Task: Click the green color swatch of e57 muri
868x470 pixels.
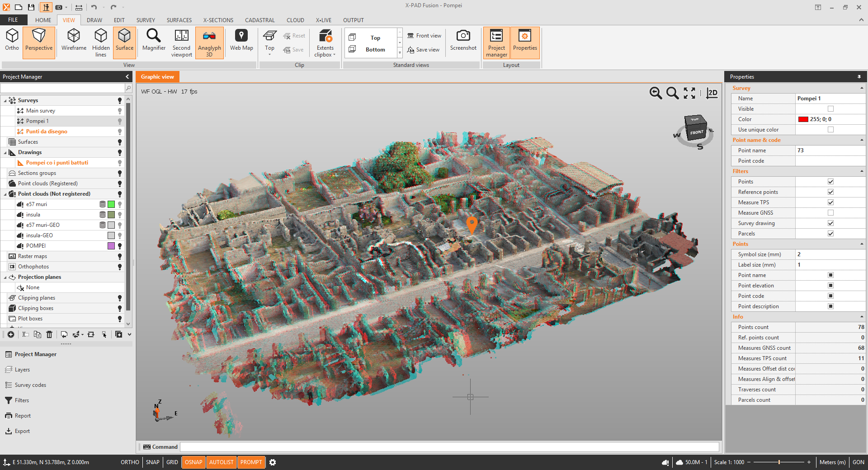Action: coord(111,204)
